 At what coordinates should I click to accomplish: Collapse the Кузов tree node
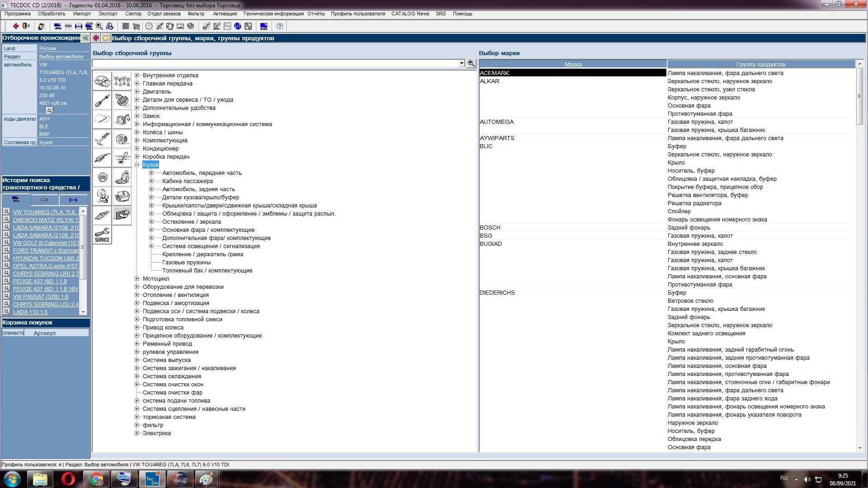(137, 165)
